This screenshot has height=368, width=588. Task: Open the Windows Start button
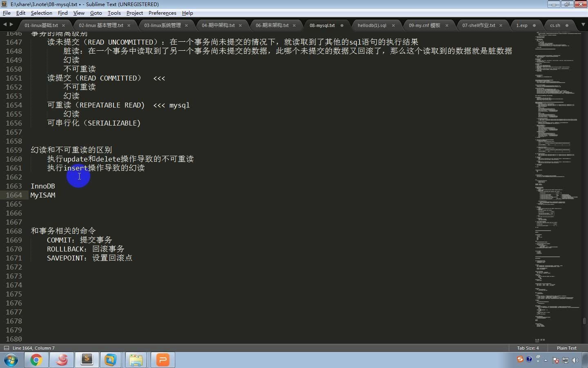point(11,360)
